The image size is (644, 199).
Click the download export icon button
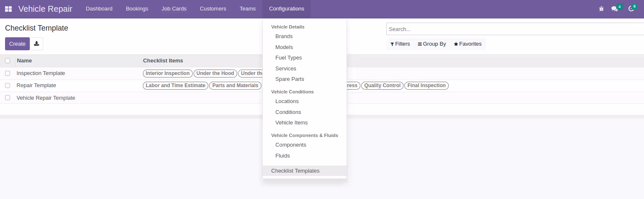tap(36, 44)
